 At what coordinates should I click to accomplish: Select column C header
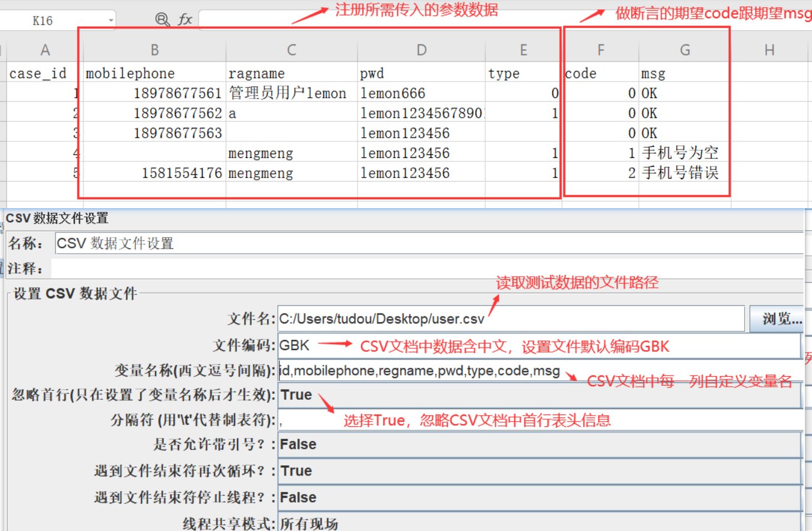click(291, 50)
